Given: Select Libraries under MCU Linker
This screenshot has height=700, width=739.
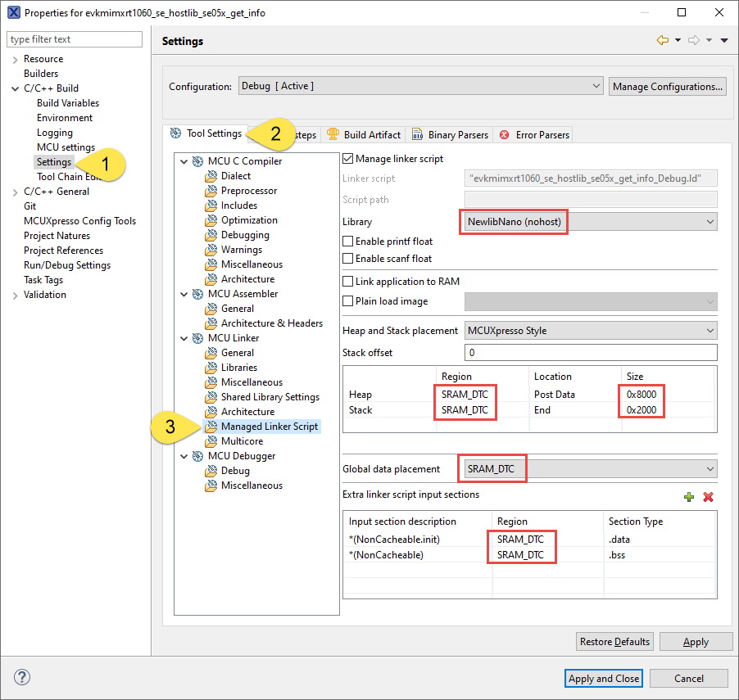Looking at the screenshot, I should pyautogui.click(x=238, y=367).
